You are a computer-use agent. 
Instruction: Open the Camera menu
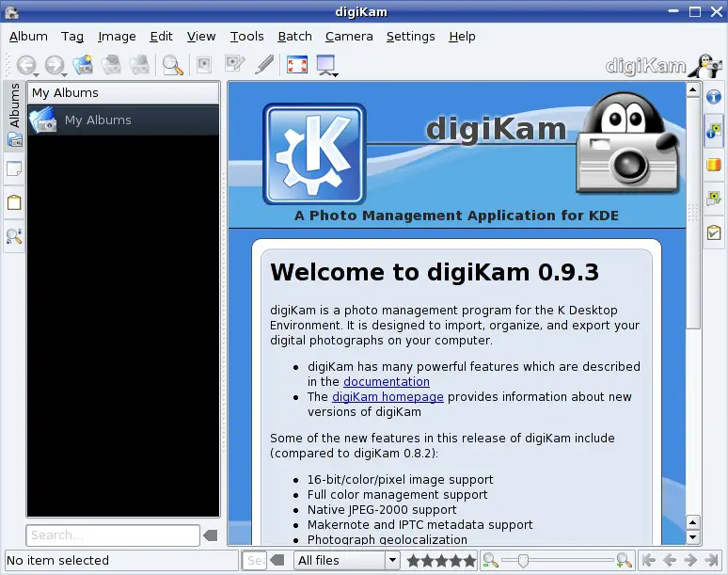point(349,36)
